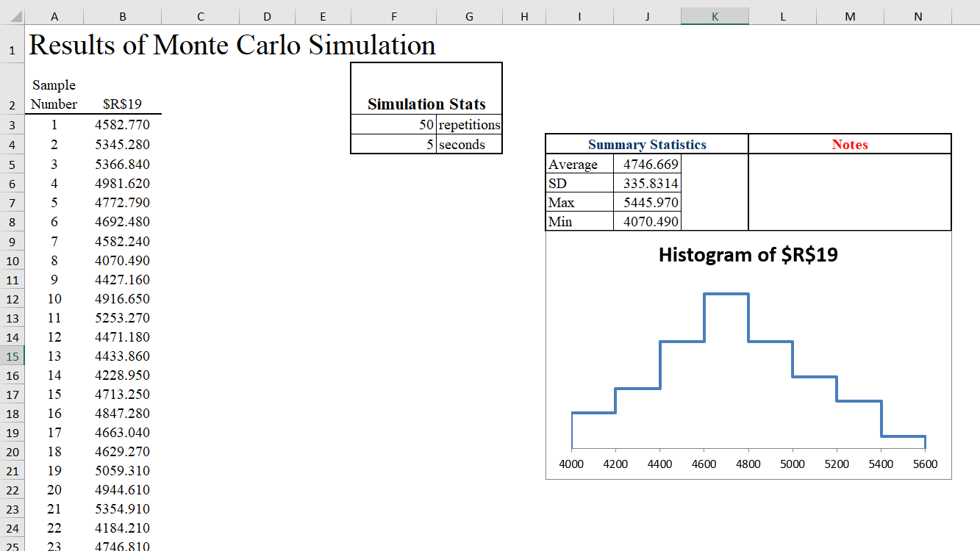This screenshot has width=980, height=551.
Task: Select the row 15 header
Action: click(12, 356)
